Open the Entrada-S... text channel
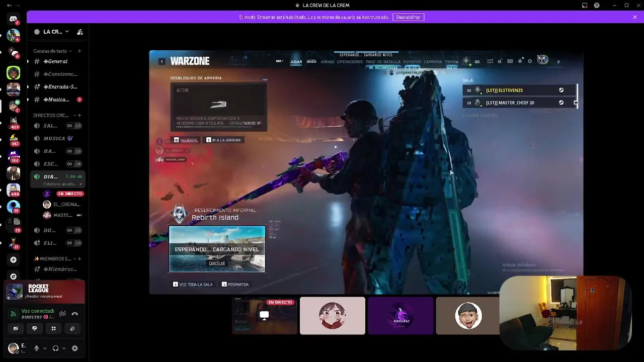This screenshot has width=644, height=362. [57, 86]
